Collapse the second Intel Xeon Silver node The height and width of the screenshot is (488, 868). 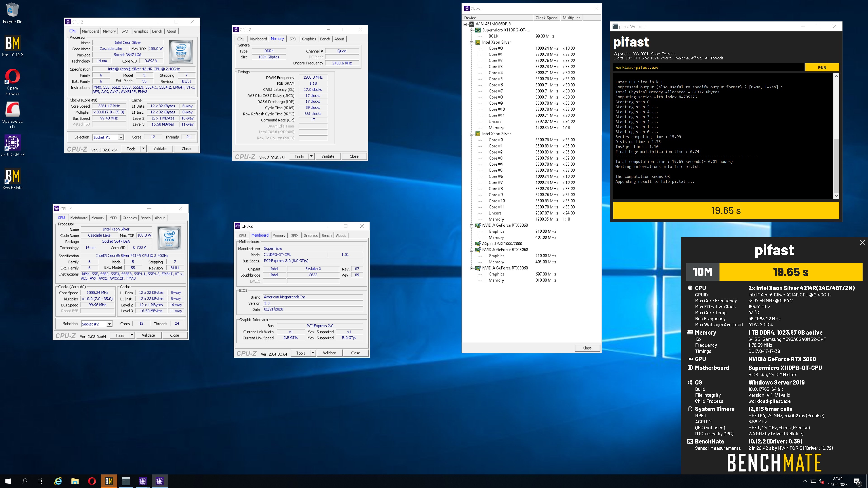(472, 134)
